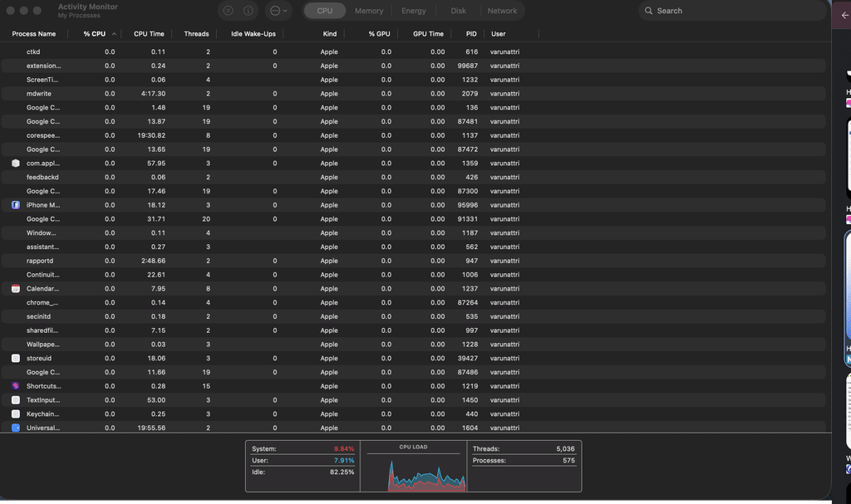Select the mdwrite process row

414,93
